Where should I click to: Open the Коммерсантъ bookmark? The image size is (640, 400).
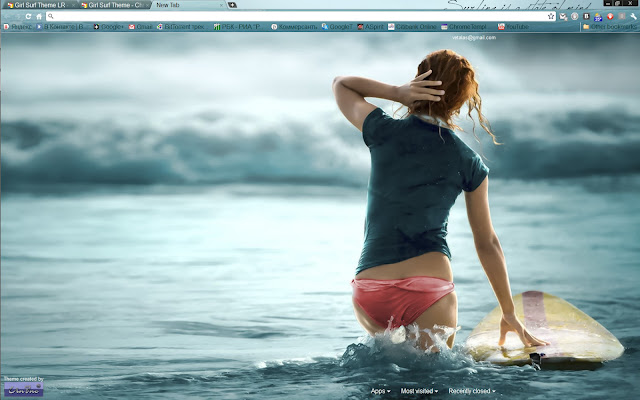click(294, 27)
